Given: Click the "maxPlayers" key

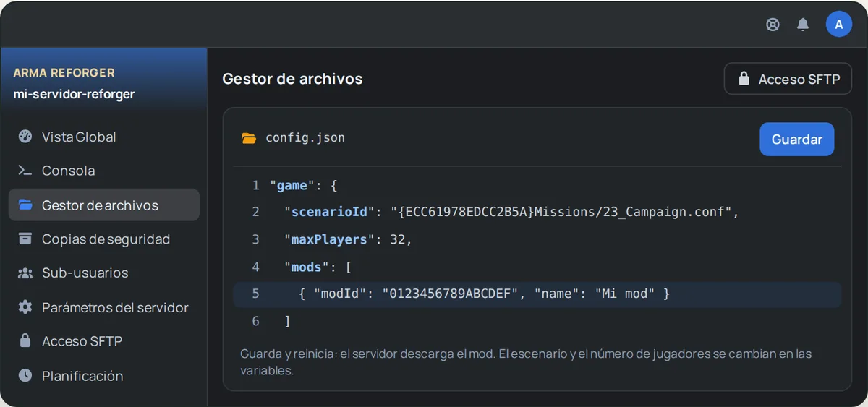Looking at the screenshot, I should pos(330,239).
